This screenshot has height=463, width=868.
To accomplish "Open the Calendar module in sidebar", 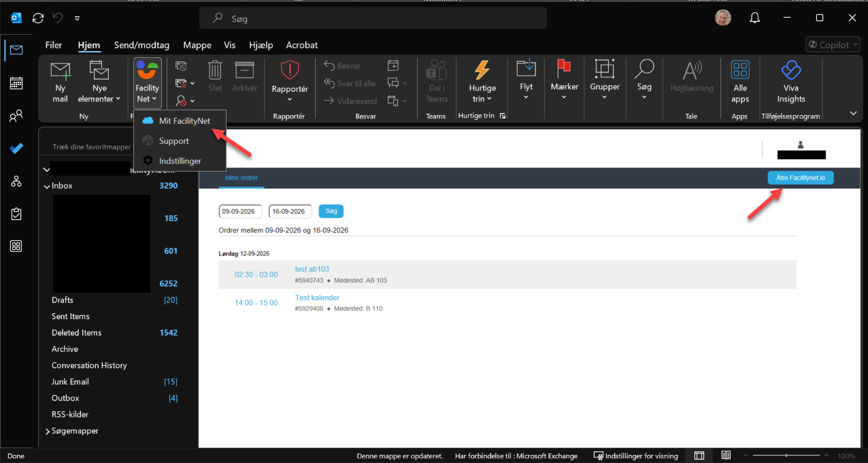I will click(x=16, y=83).
